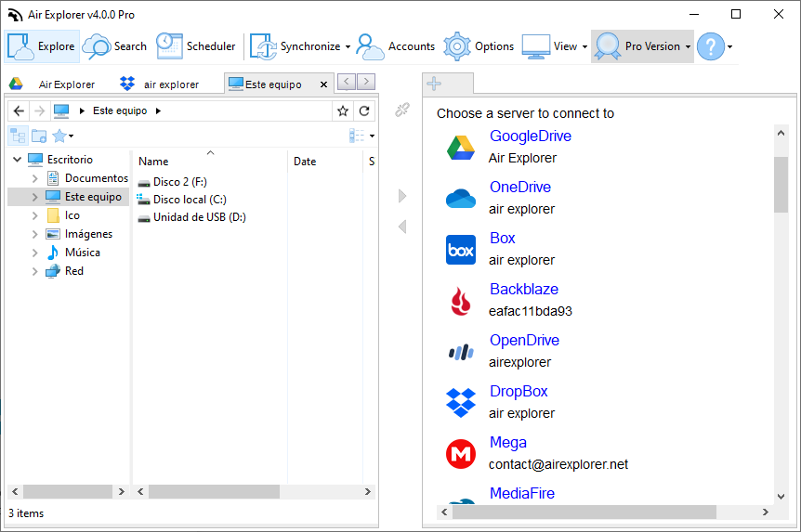Open Accounts manager
This screenshot has height=532, width=801.
pos(396,46)
